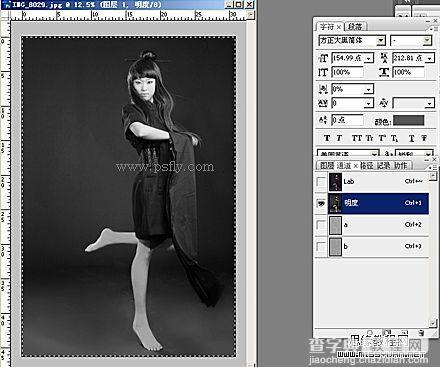Save selection as channel icon
440x367 pixels.
[387, 333]
